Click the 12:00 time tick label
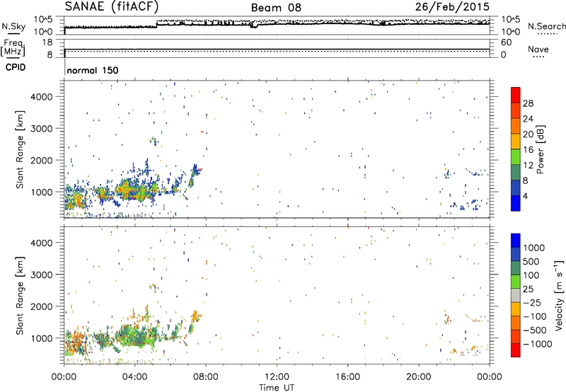Image resolution: width=566 pixels, height=392 pixels. tap(277, 377)
